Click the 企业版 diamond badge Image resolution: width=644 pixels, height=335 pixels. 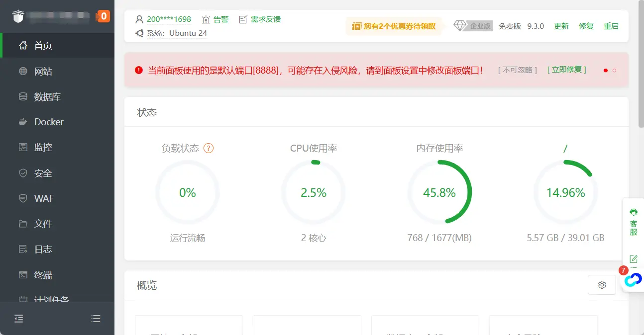(x=473, y=26)
